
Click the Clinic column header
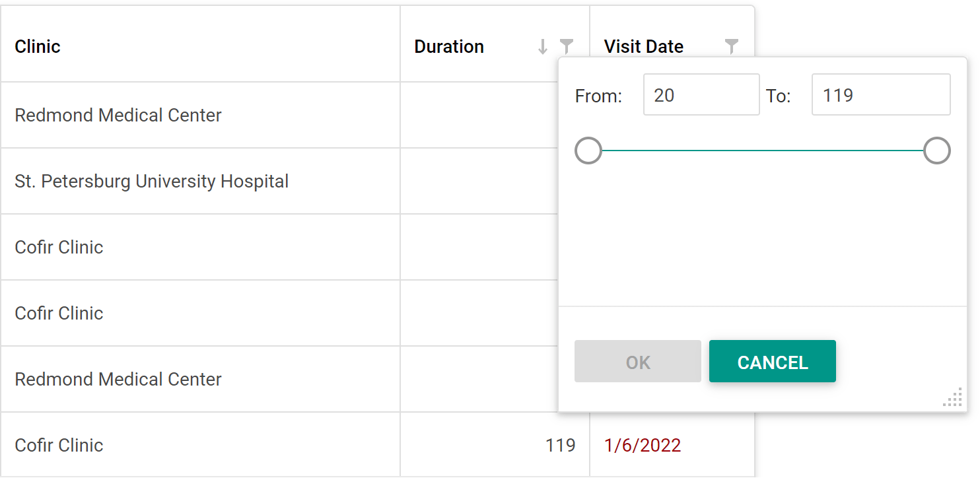tap(38, 47)
